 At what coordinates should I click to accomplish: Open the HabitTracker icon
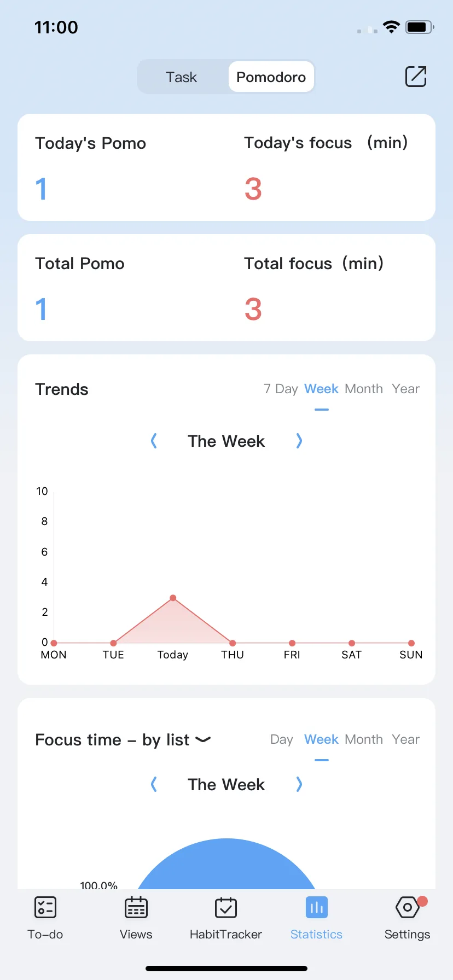pos(226,908)
